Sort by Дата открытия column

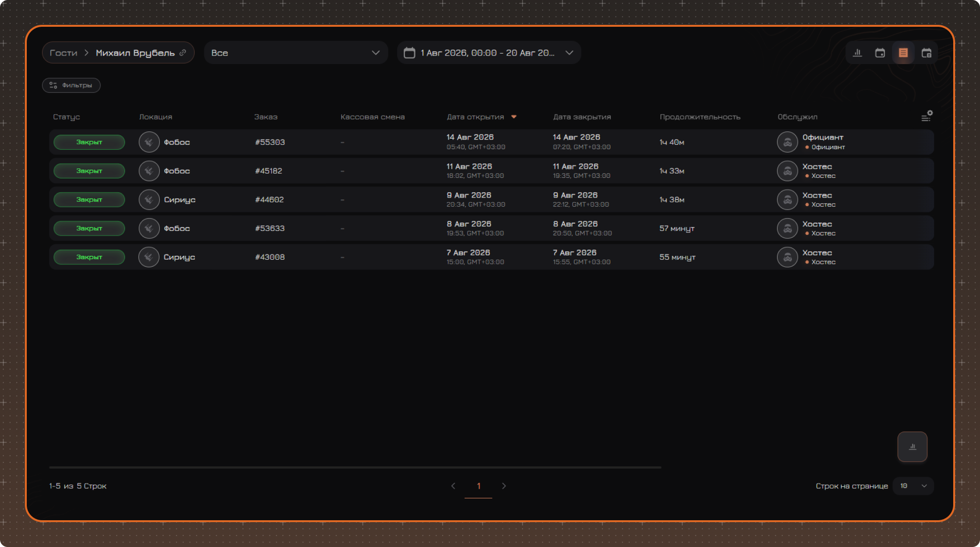pyautogui.click(x=481, y=117)
